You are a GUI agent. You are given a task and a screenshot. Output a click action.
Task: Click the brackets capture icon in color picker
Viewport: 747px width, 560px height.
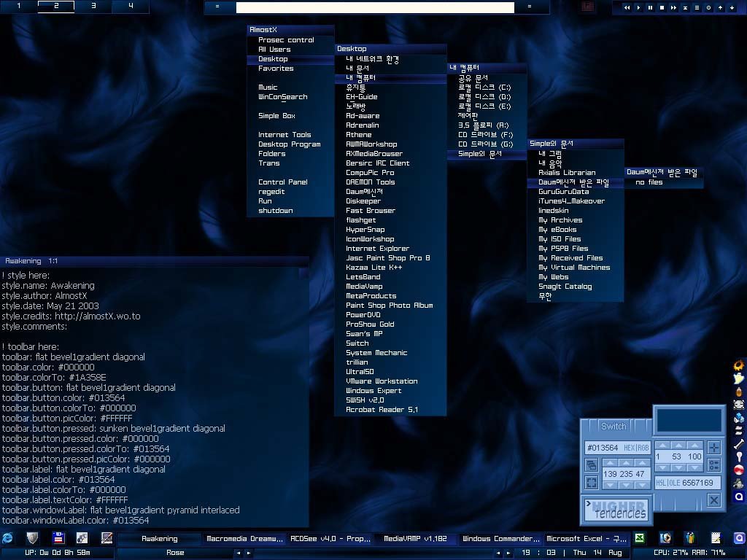pos(592,483)
